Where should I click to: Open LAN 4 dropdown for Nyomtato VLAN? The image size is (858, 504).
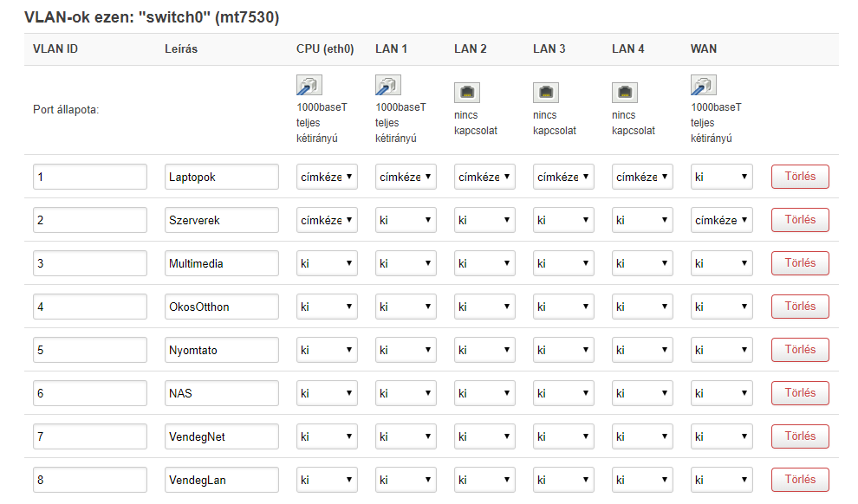pyautogui.click(x=642, y=350)
